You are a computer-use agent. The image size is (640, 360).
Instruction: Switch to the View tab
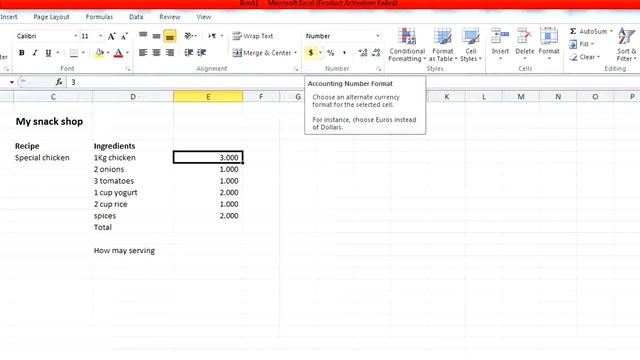(x=204, y=17)
